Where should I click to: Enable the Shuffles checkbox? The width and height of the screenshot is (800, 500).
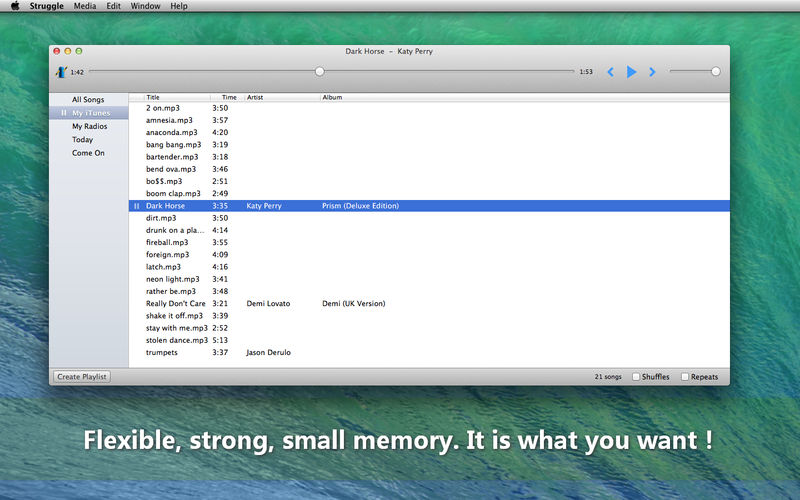636,377
